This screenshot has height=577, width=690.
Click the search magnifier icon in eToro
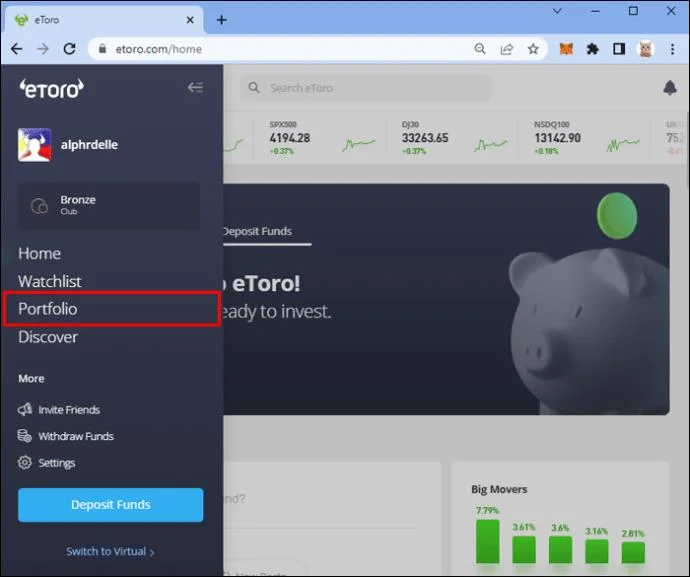click(x=254, y=88)
